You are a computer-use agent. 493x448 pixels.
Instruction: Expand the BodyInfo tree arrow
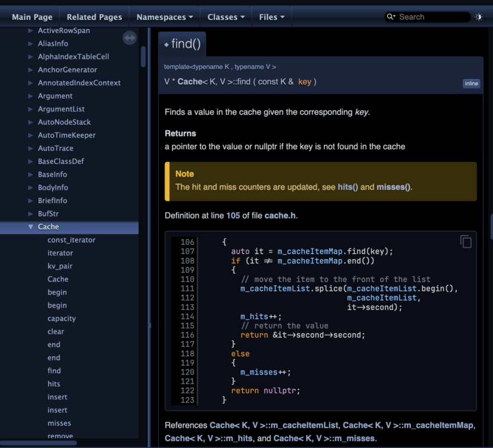[x=30, y=188]
